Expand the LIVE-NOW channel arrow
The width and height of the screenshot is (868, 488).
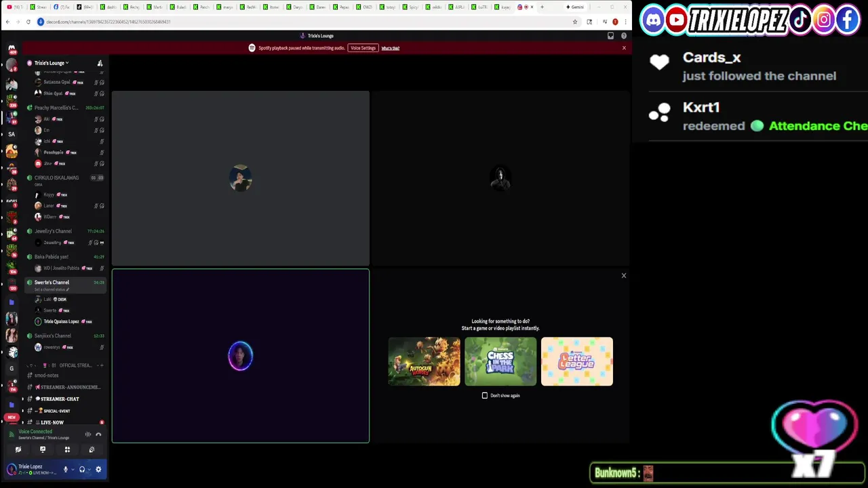coord(23,422)
